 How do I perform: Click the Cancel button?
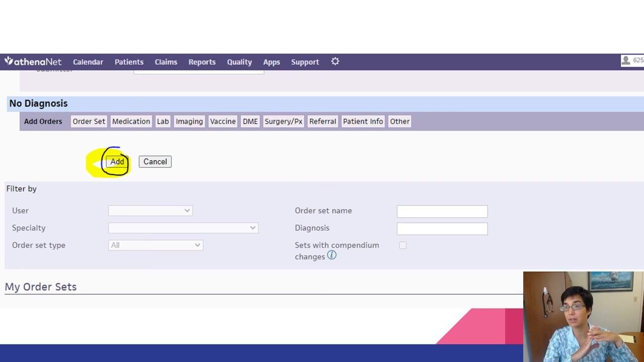click(x=155, y=161)
